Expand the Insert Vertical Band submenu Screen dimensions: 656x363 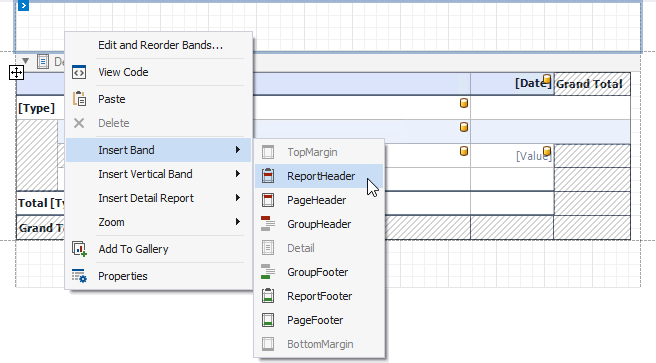click(238, 174)
